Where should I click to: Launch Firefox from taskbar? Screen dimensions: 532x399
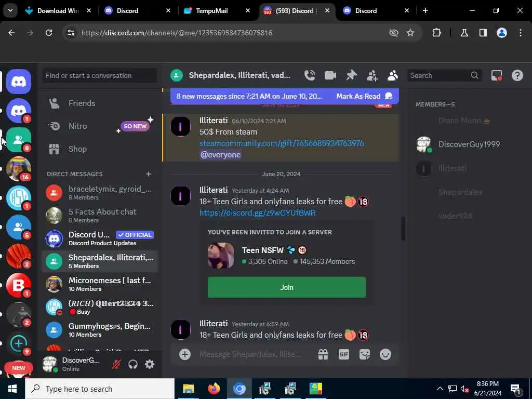(x=214, y=389)
